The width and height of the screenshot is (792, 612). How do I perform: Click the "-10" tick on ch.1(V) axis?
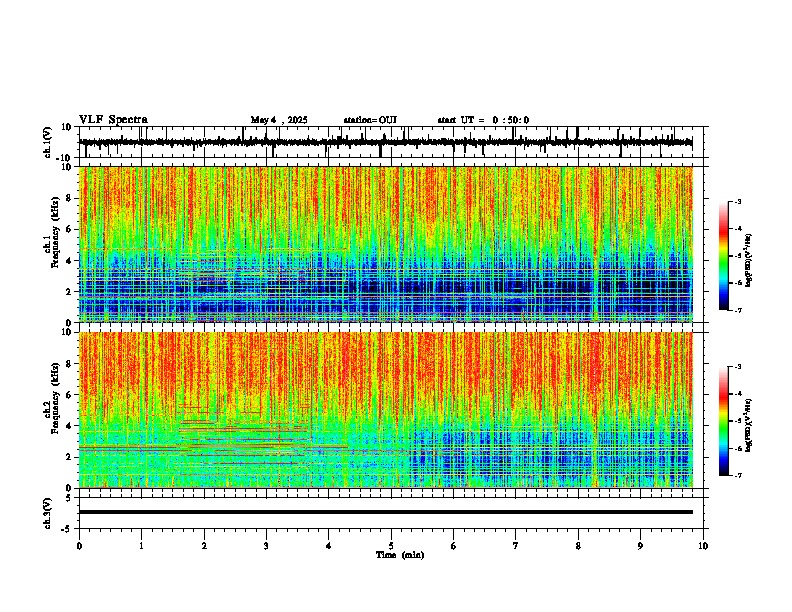tap(65, 158)
